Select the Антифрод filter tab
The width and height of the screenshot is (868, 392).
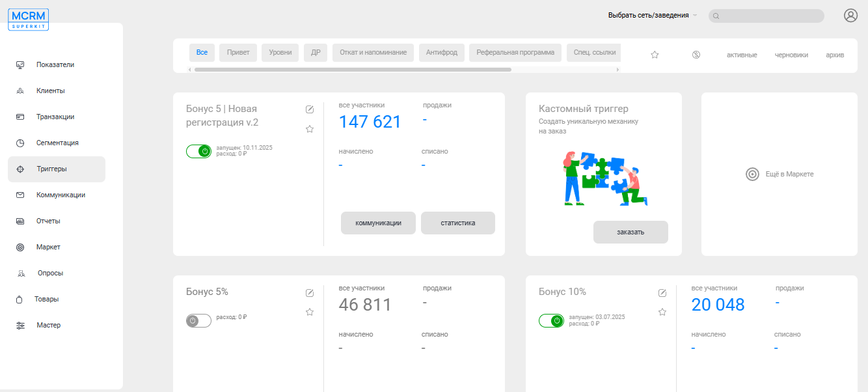442,53
